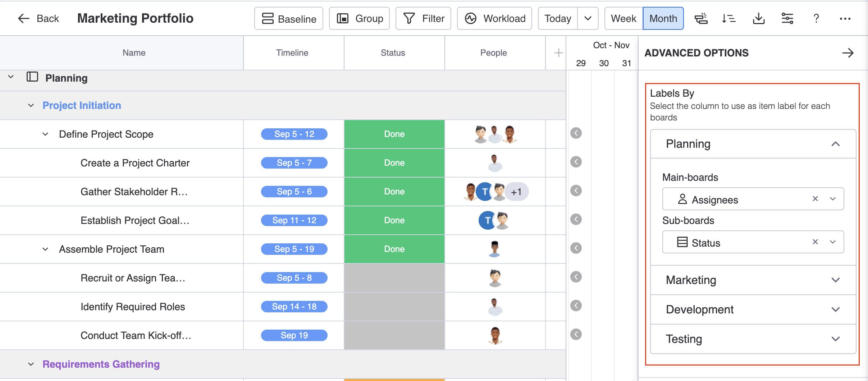The image size is (868, 381).
Task: Click the sort order icon
Action: click(729, 18)
